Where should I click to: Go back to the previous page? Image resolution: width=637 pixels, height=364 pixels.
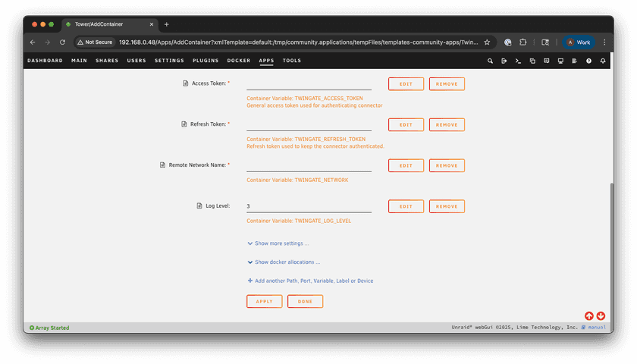point(33,42)
